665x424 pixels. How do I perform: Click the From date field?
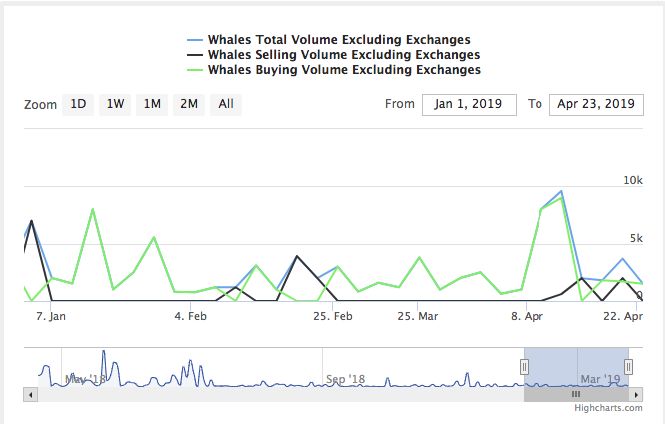(469, 104)
